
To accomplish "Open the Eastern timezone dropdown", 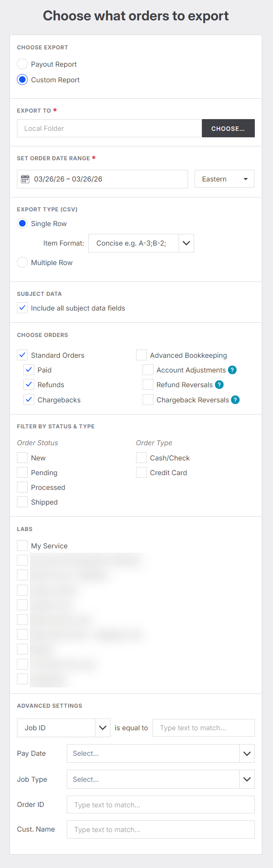I will [224, 179].
